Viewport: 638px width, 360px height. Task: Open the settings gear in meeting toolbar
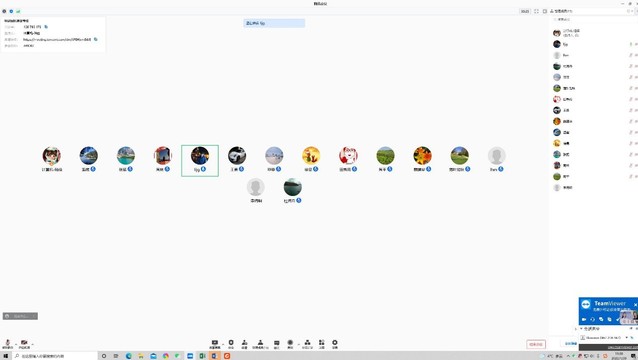pos(334,344)
